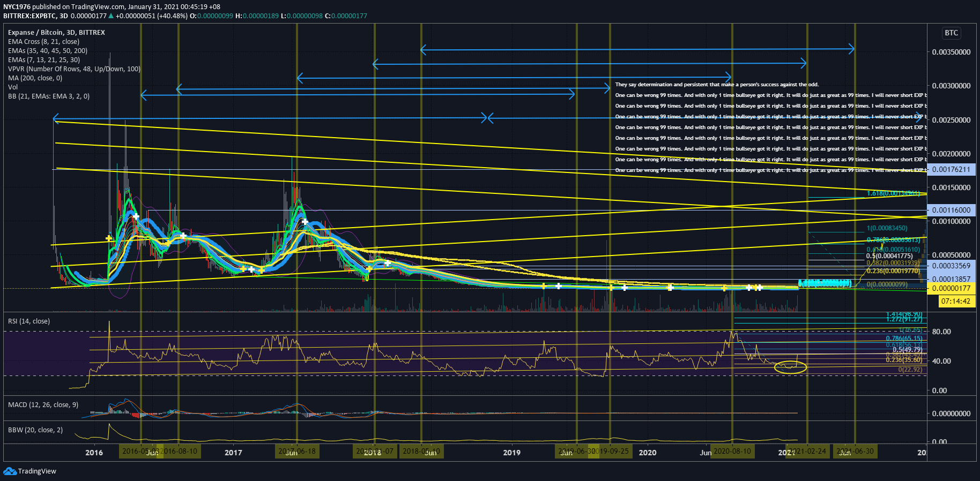Select the BBW (20, close, 2) label
980x481 pixels.
35,430
